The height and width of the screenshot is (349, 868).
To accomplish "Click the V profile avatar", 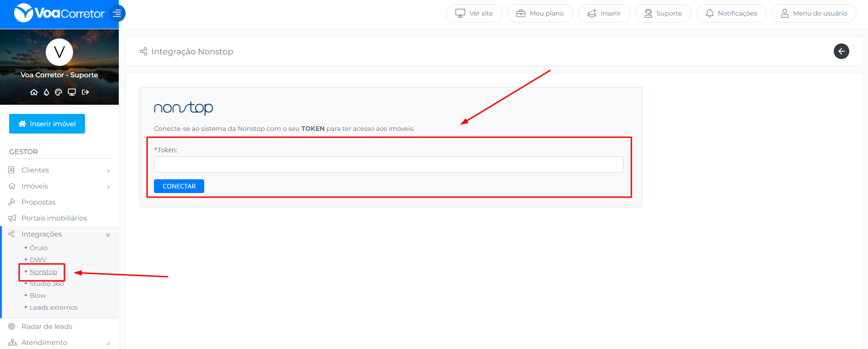I will (59, 52).
